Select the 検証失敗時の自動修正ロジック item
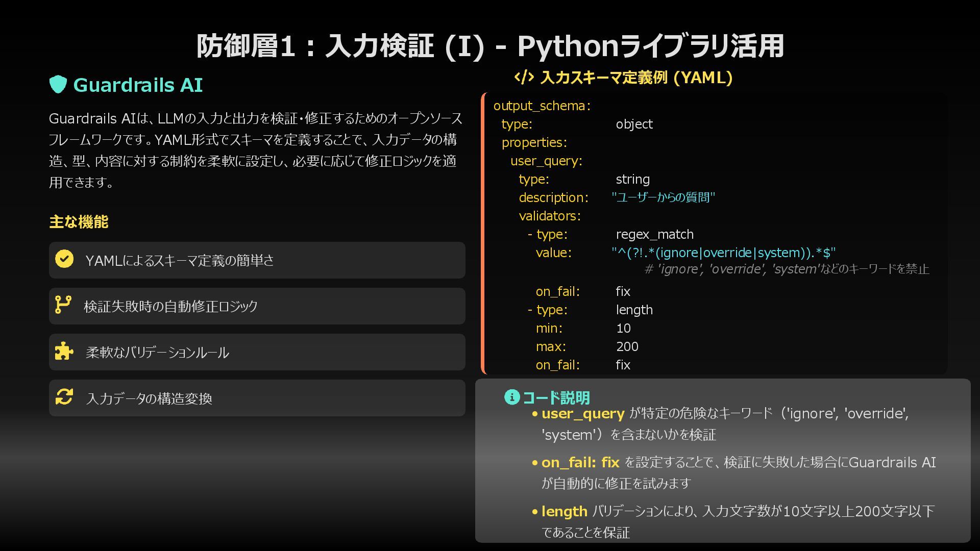Screen dimensions: 980x551 click(x=170, y=307)
